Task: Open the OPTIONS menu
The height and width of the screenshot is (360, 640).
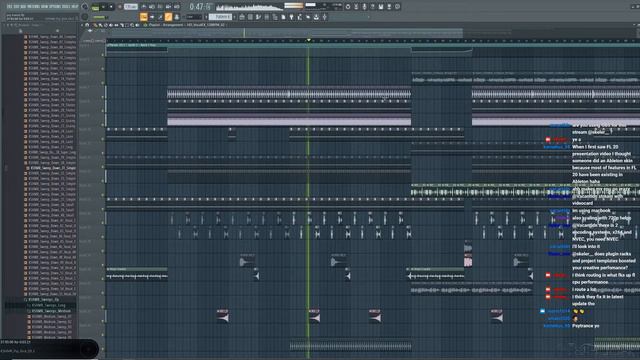Action: click(x=56, y=7)
